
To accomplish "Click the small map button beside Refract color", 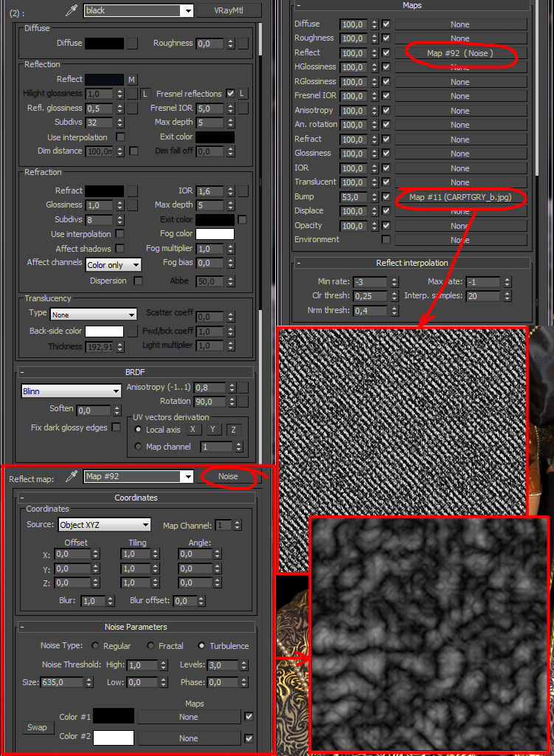I will click(x=132, y=190).
